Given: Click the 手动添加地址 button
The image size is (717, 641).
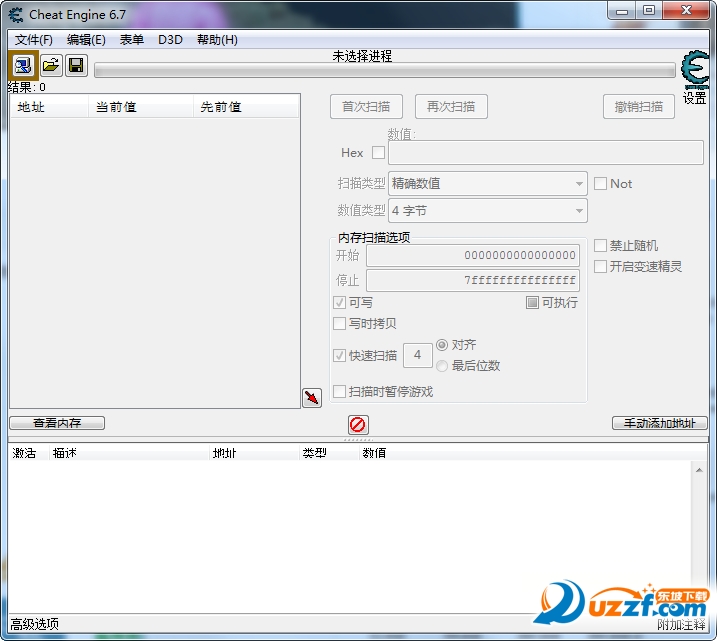Looking at the screenshot, I should pos(659,423).
